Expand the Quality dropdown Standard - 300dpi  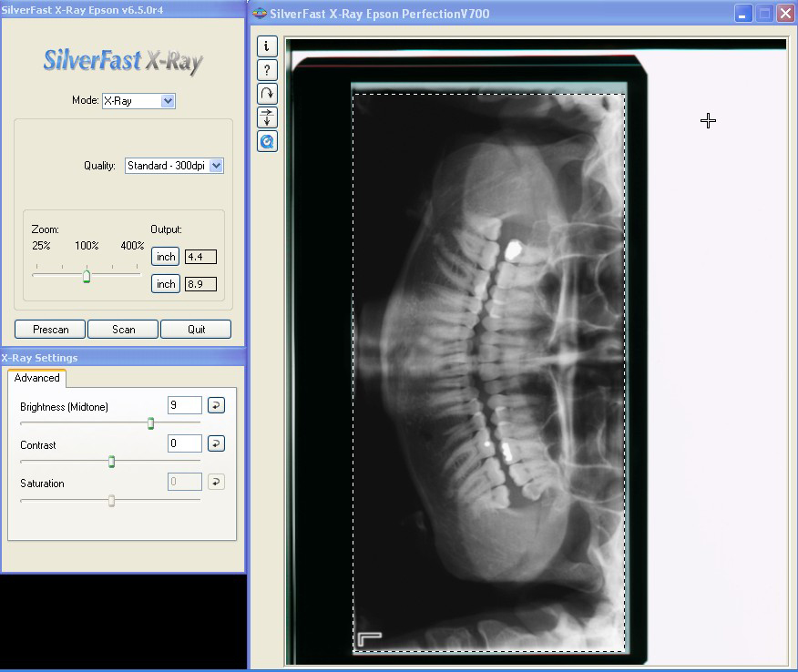pyautogui.click(x=174, y=166)
